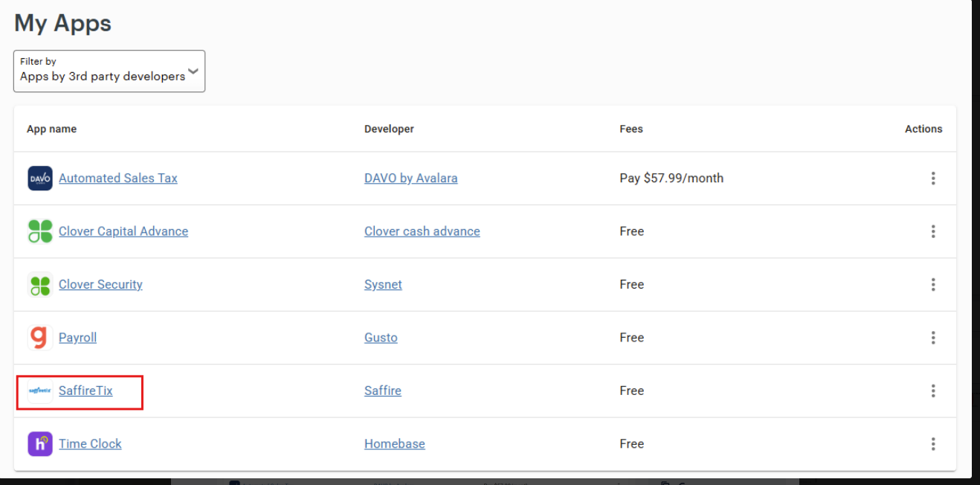The width and height of the screenshot is (980, 485).
Task: Open actions menu for Time Clock
Action: click(x=933, y=444)
